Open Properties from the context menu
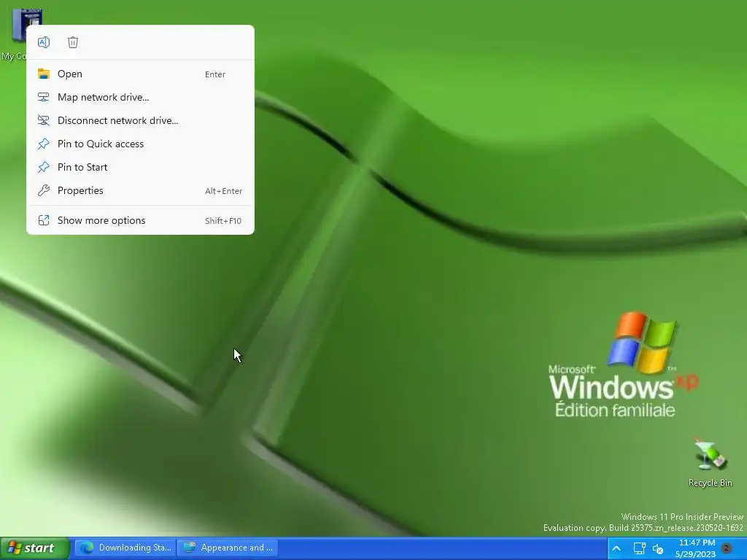The height and width of the screenshot is (560, 747). click(140, 190)
